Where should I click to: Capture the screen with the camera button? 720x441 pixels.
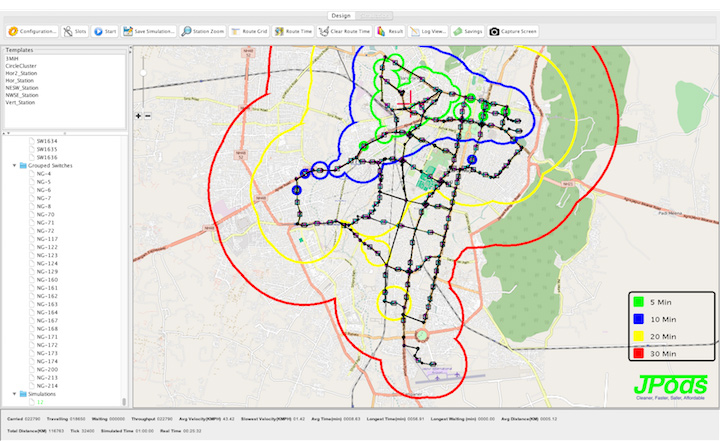(x=514, y=31)
